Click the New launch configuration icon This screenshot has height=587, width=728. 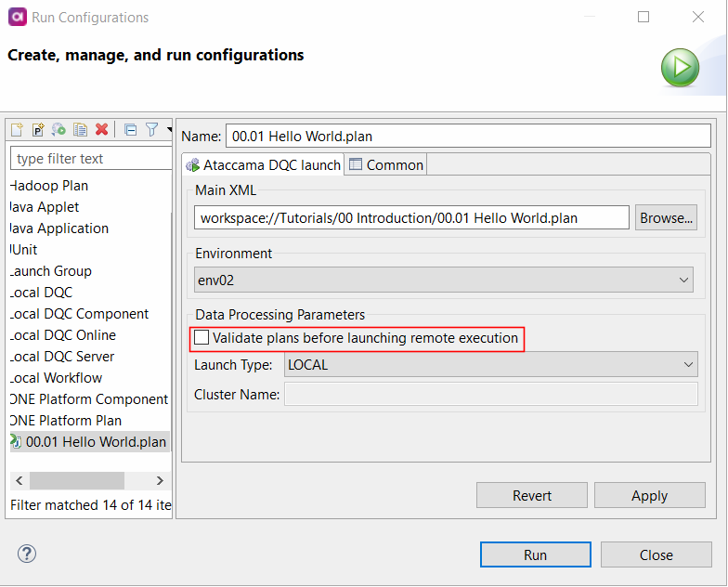pyautogui.click(x=18, y=130)
